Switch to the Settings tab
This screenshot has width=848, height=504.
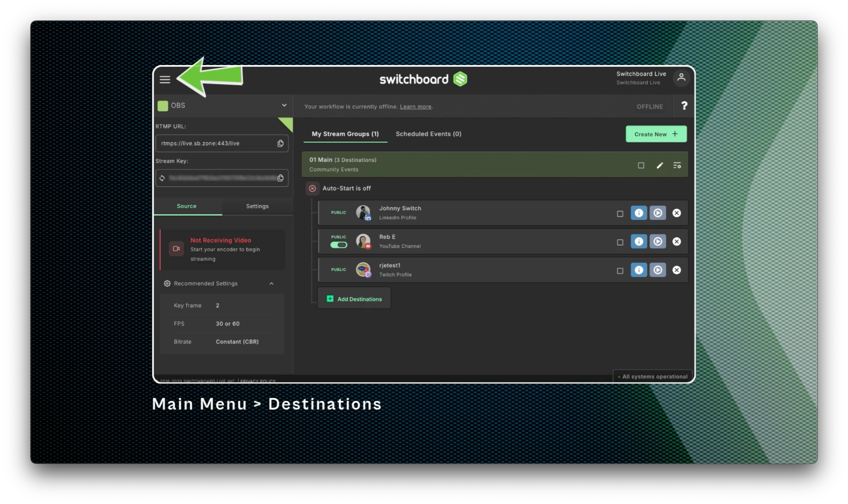tap(257, 206)
